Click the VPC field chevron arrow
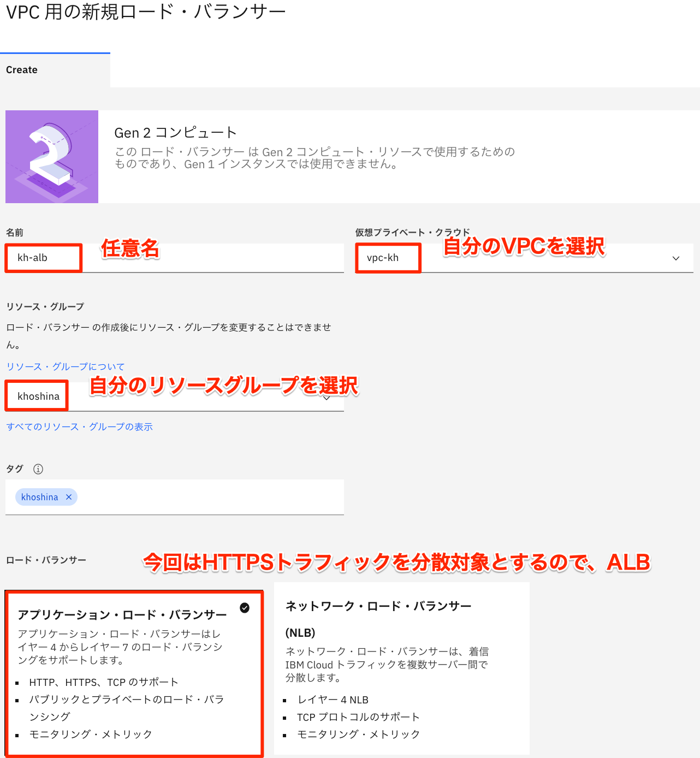Image resolution: width=700 pixels, height=758 pixels. 676,258
